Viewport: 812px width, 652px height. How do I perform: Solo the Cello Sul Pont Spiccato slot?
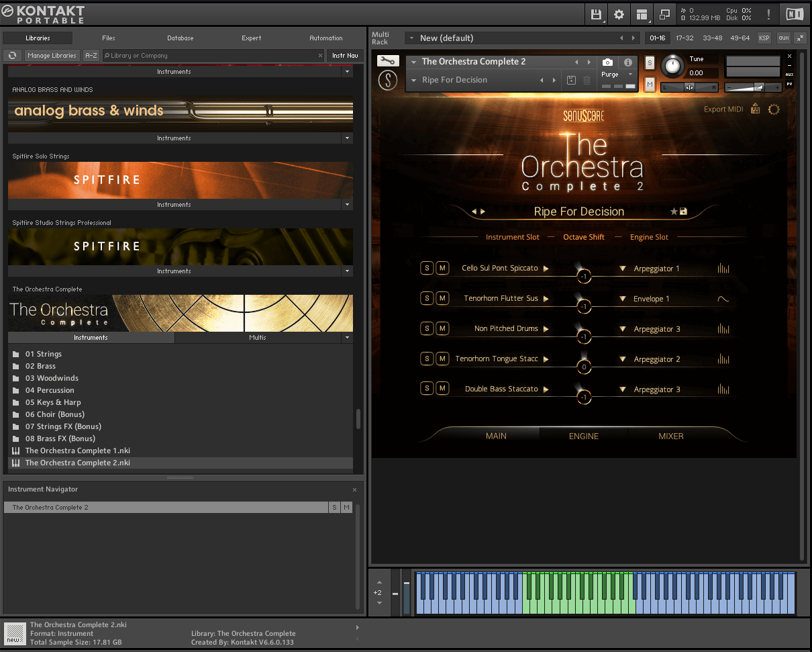[427, 268]
